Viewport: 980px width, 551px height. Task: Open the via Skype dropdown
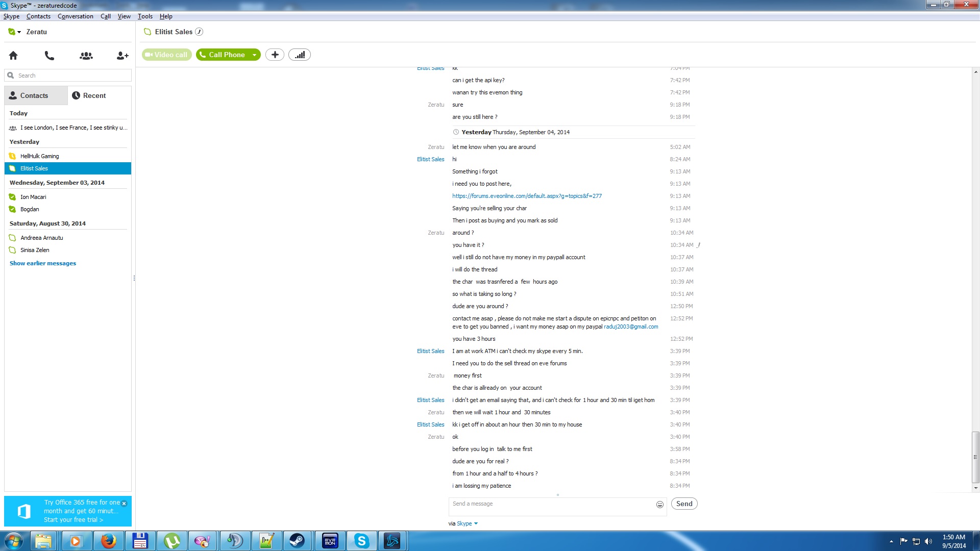tap(467, 523)
